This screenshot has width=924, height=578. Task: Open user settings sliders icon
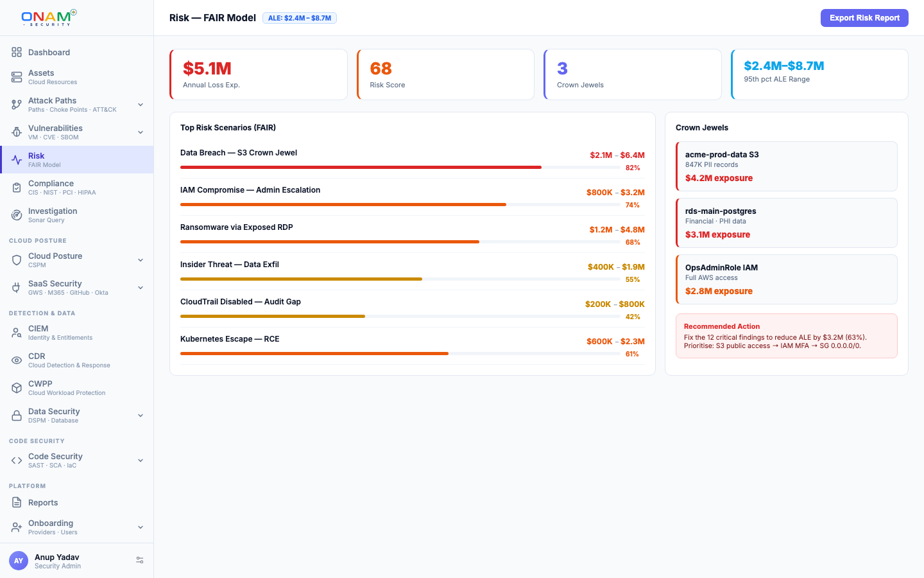click(140, 561)
